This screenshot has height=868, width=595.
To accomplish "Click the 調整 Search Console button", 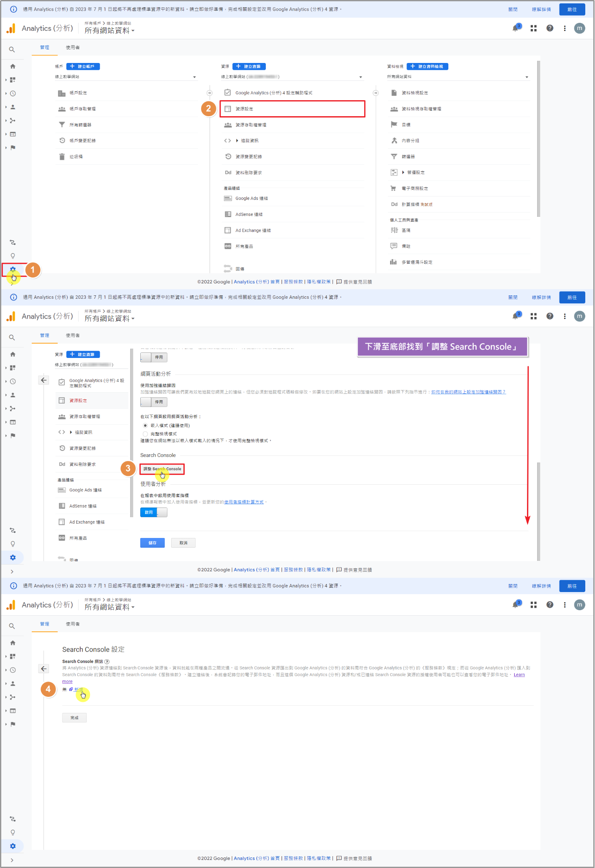I will pyautogui.click(x=162, y=469).
